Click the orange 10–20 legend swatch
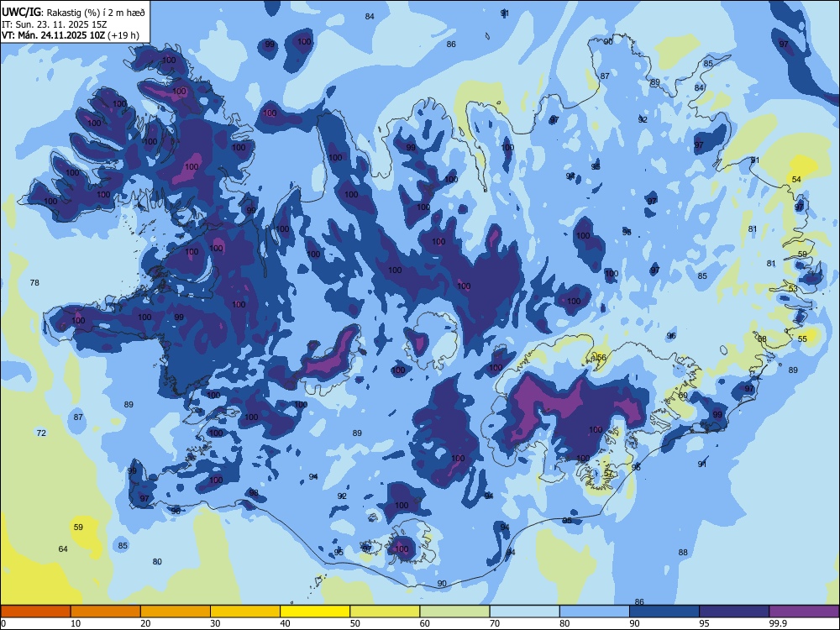Screen dimensions: 840x630 click(106, 612)
